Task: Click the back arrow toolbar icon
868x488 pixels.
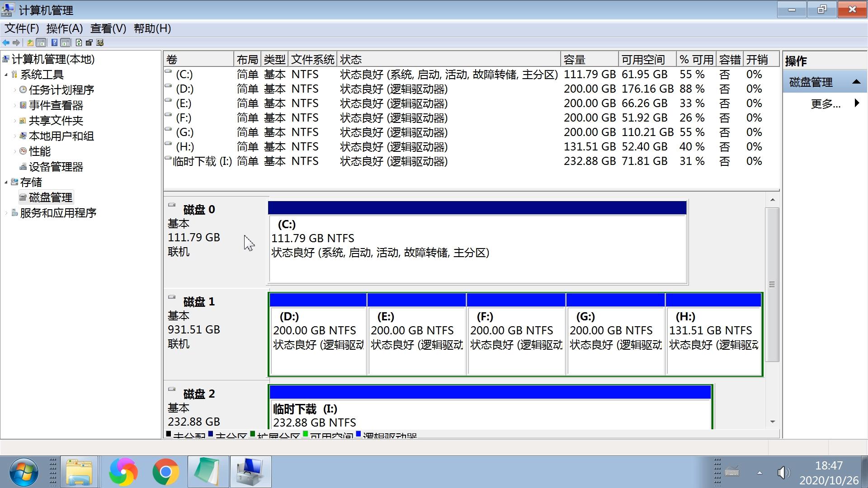Action: tap(6, 42)
